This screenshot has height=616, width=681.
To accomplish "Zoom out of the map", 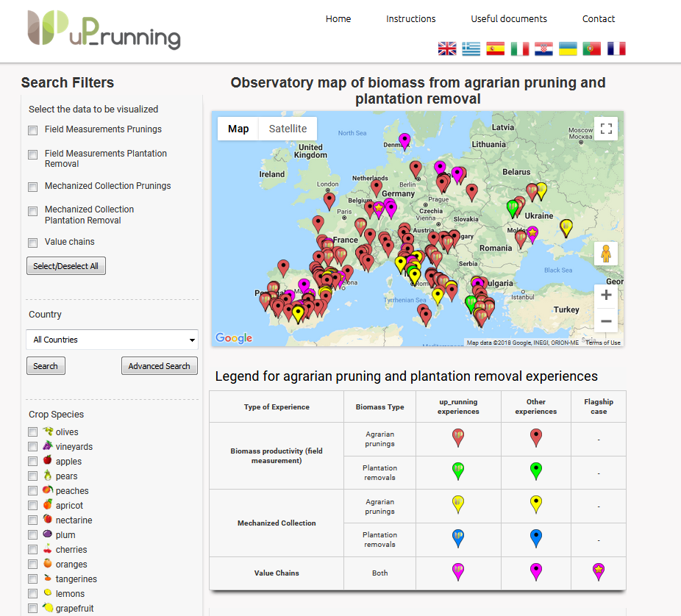I will point(606,321).
